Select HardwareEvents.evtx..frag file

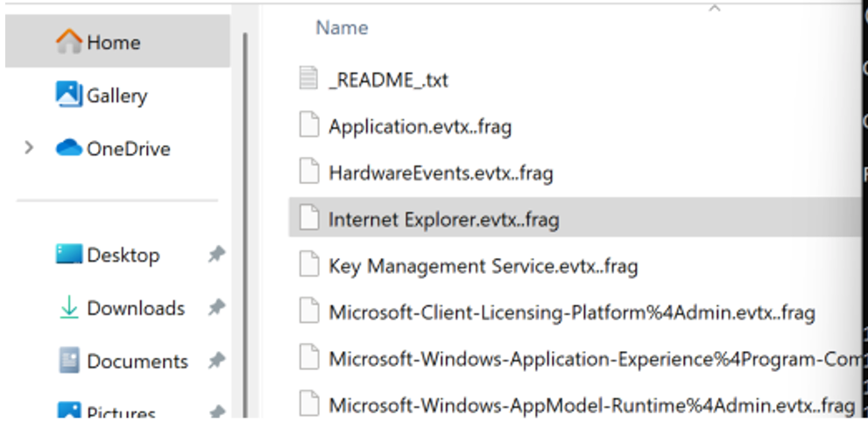[441, 172]
